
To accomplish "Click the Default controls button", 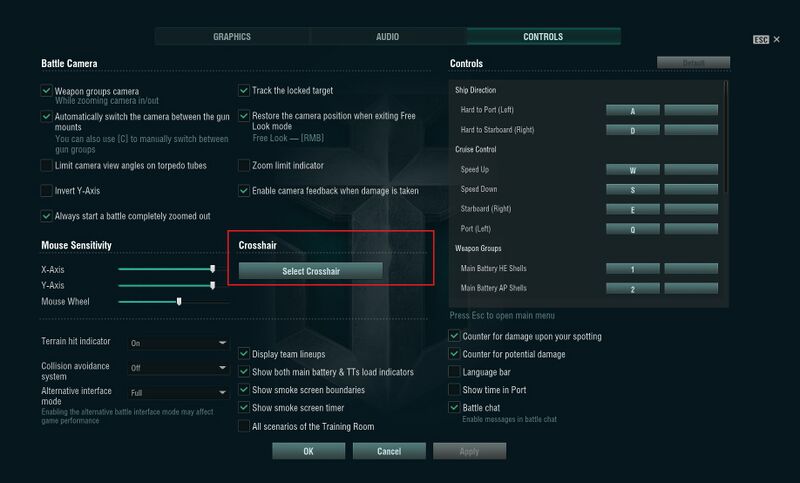I will point(693,63).
